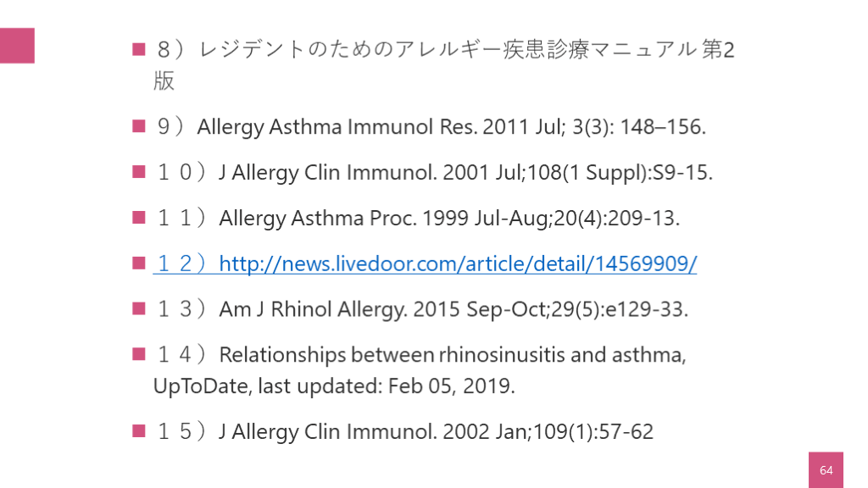
Task: Click the pink bullet beside reference 8
Action: [x=139, y=49]
